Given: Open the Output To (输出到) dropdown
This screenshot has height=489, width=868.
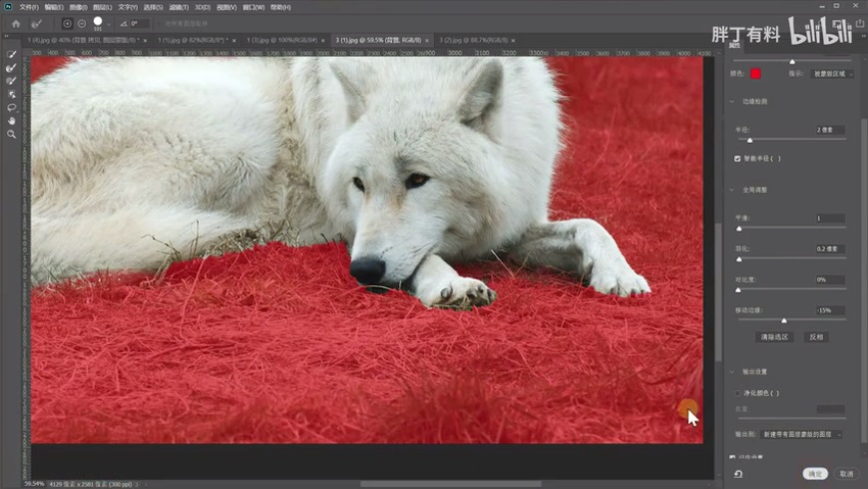Looking at the screenshot, I should (801, 434).
